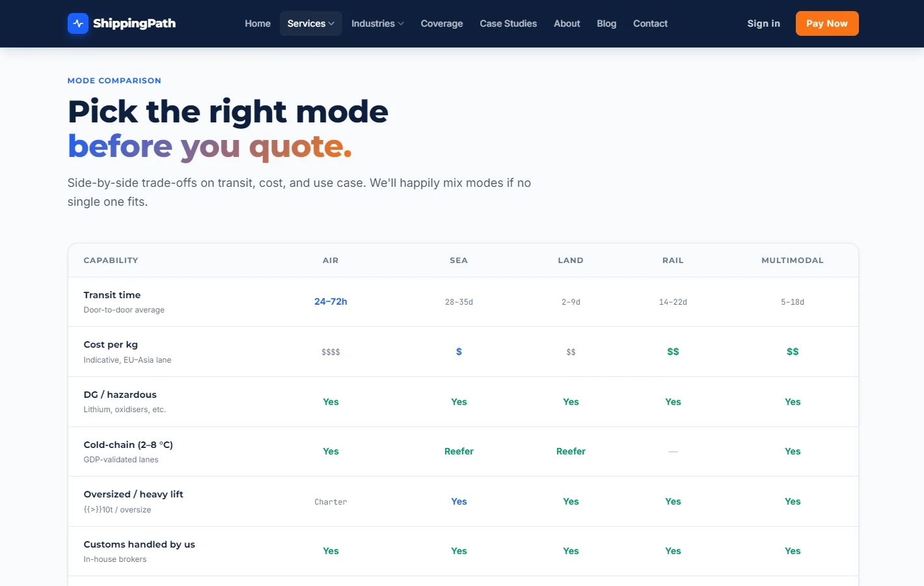Click the LAND column header

click(571, 260)
